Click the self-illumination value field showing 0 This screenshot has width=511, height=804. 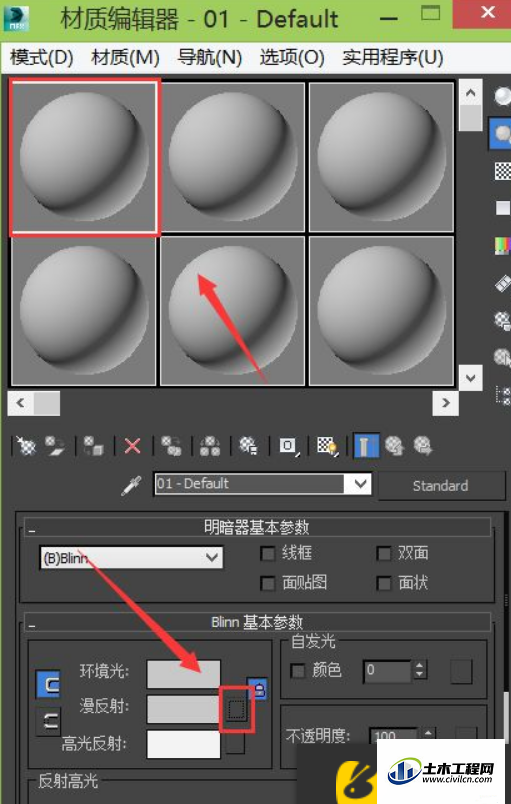coord(387,670)
